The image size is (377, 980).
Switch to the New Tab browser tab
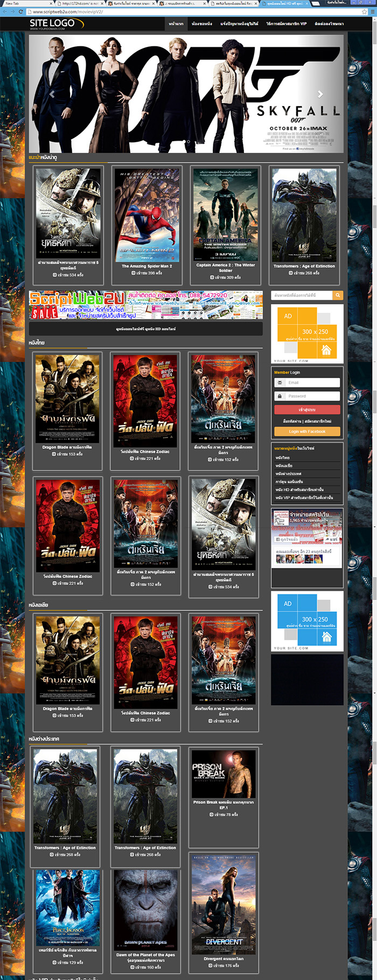coord(13,3)
